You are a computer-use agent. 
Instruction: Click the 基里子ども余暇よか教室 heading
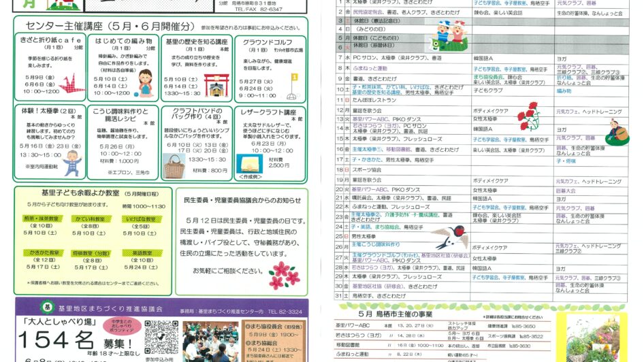point(80,193)
